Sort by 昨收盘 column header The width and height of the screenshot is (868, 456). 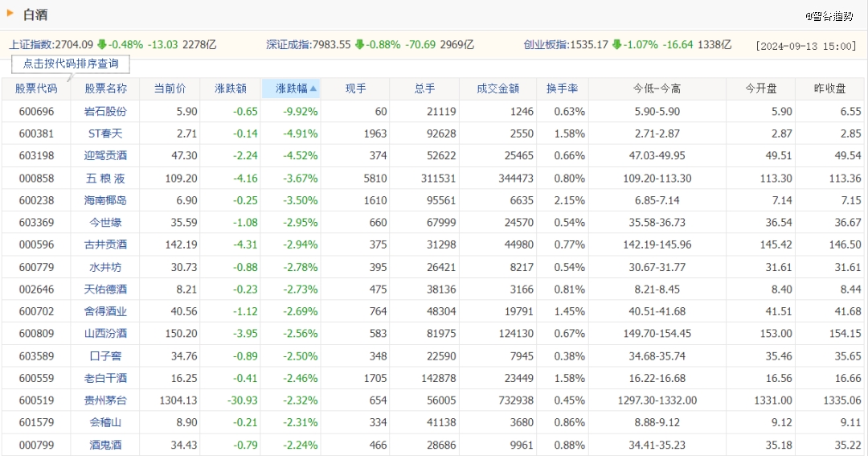tap(829, 88)
